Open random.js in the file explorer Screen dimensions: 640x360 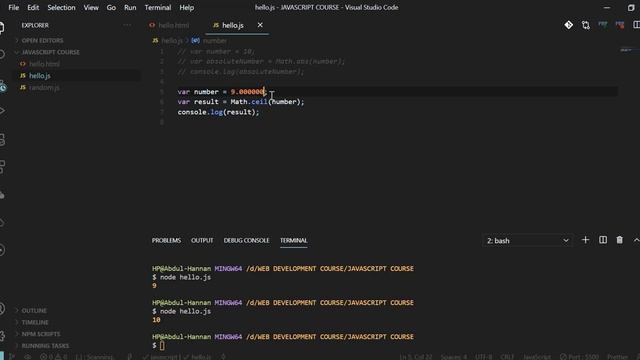tap(44, 87)
